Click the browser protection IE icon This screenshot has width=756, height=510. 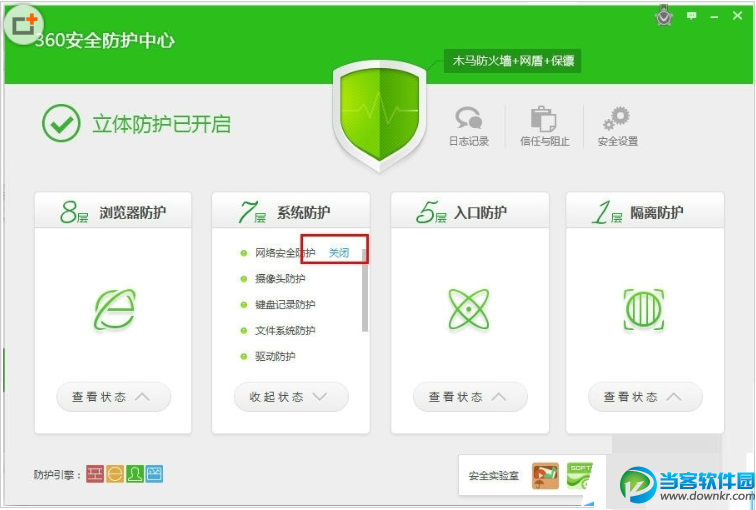point(115,309)
